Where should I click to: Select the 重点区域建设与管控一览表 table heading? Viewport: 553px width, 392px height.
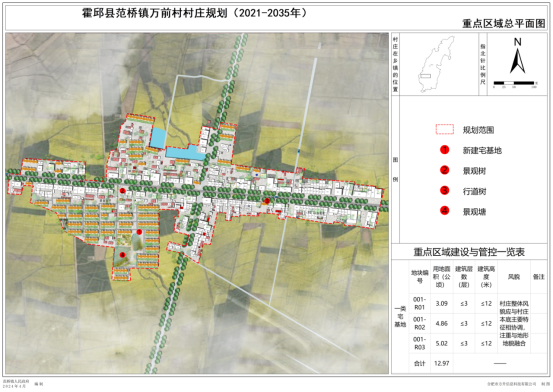(x=469, y=252)
